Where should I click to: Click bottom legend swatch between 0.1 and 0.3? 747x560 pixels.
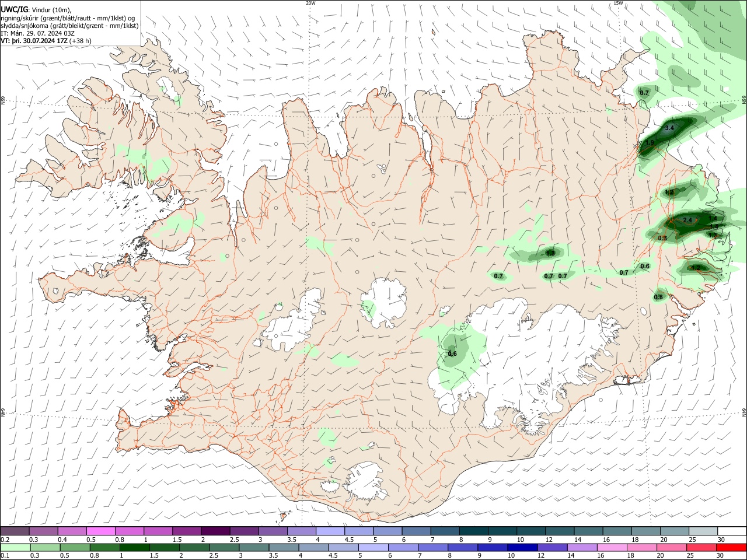click(15, 548)
